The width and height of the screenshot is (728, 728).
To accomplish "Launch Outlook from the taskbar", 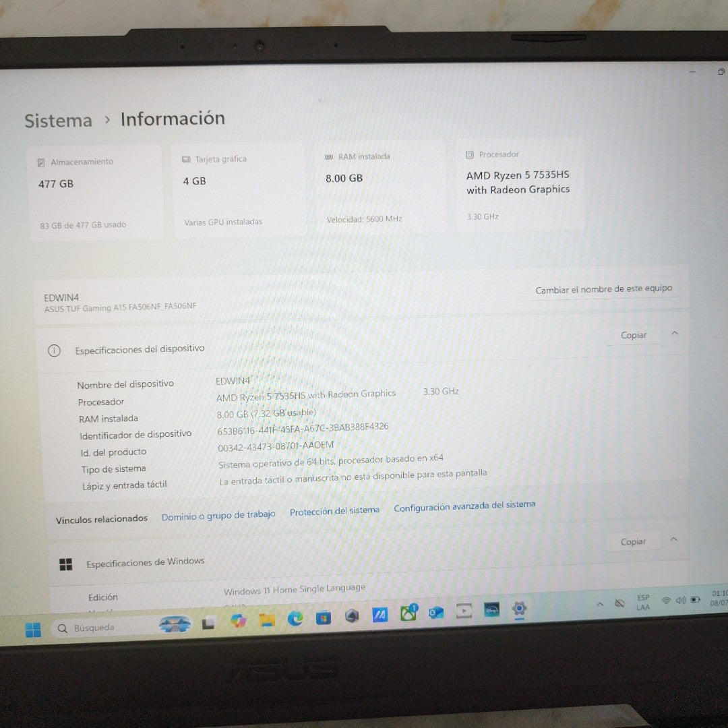I will pos(436,613).
